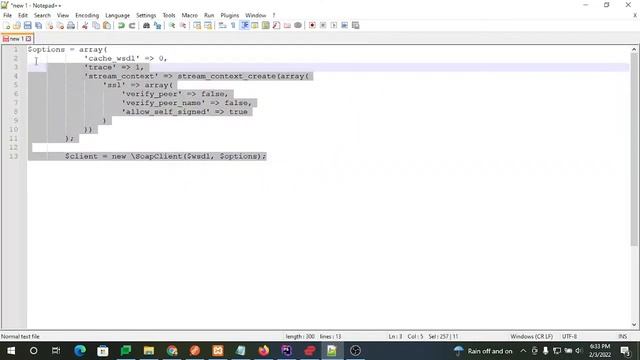Viewport: 640px width, 360px height.
Task: Zoom in on the editor text
Action: click(x=172, y=25)
